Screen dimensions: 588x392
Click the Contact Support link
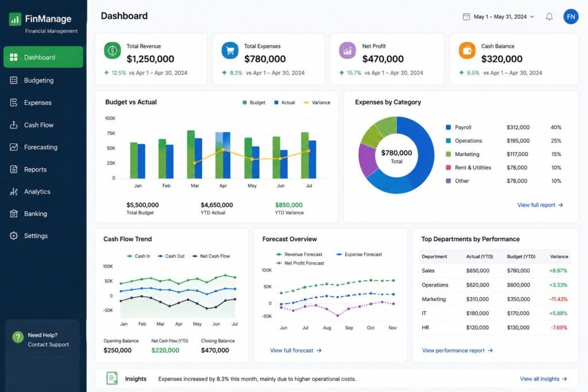[48, 344]
